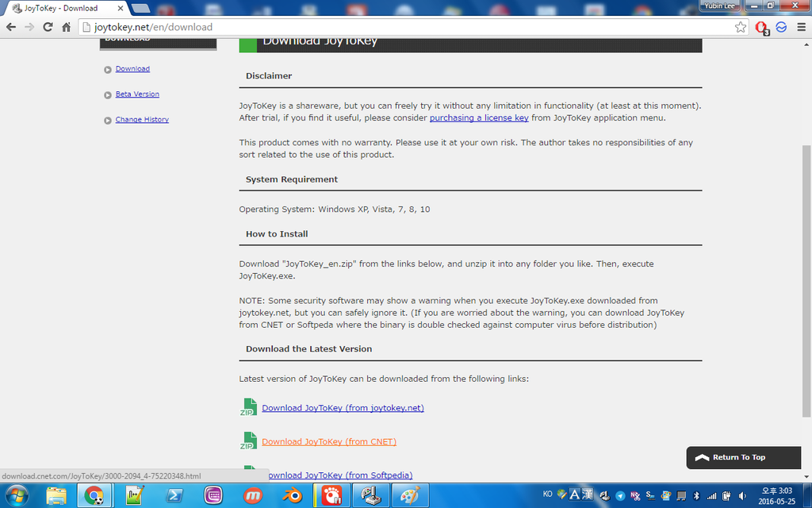This screenshot has width=812, height=508.
Task: Switch to Chrome in the taskbar
Action: (94, 495)
